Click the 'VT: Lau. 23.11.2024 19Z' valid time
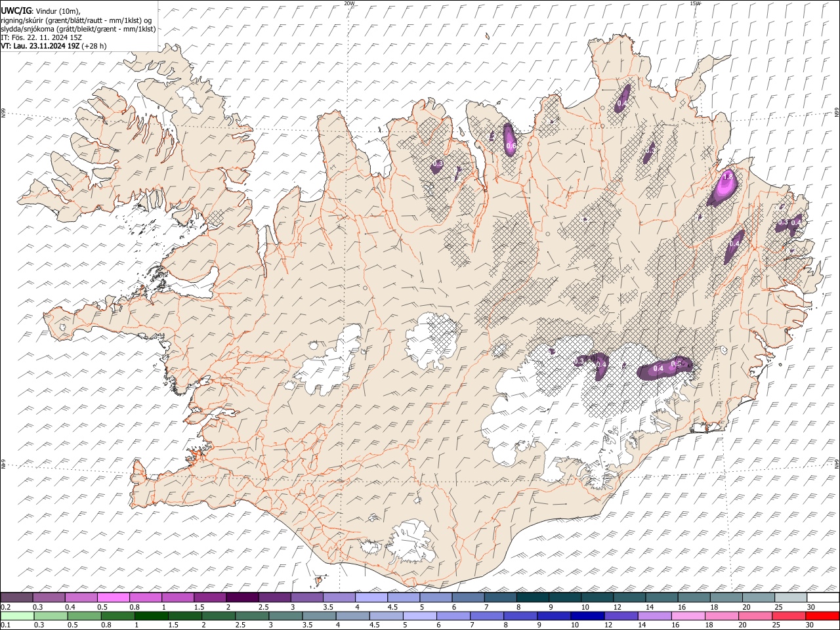This screenshot has height=630, width=840. [40, 46]
